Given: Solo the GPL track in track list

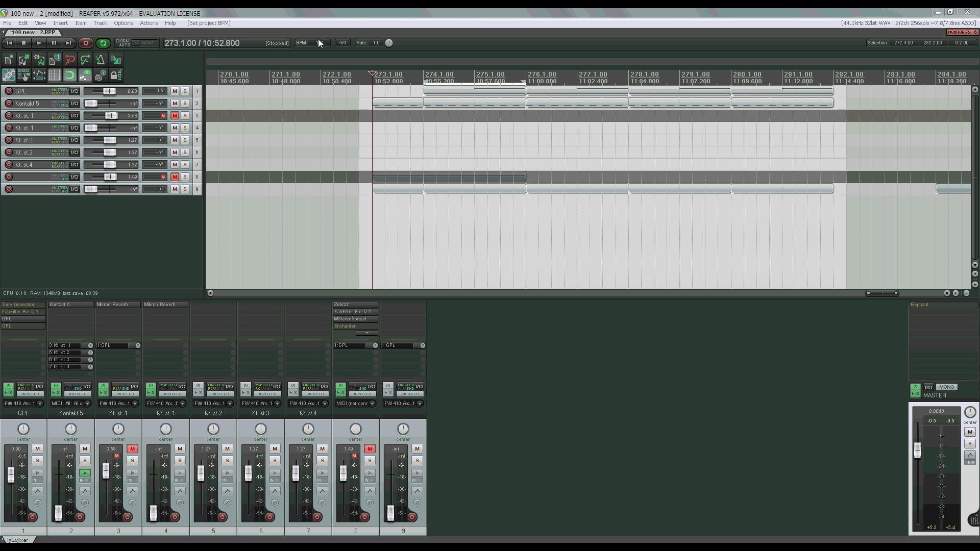Looking at the screenshot, I should [x=185, y=91].
